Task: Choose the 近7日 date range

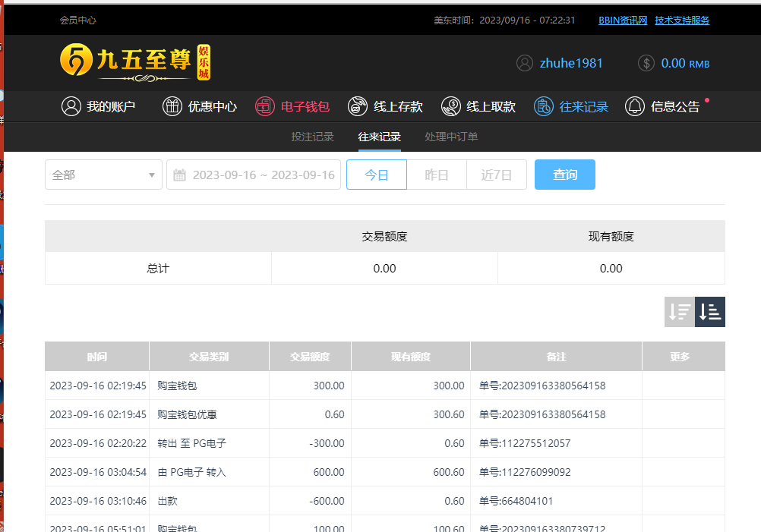Action: 497,175
